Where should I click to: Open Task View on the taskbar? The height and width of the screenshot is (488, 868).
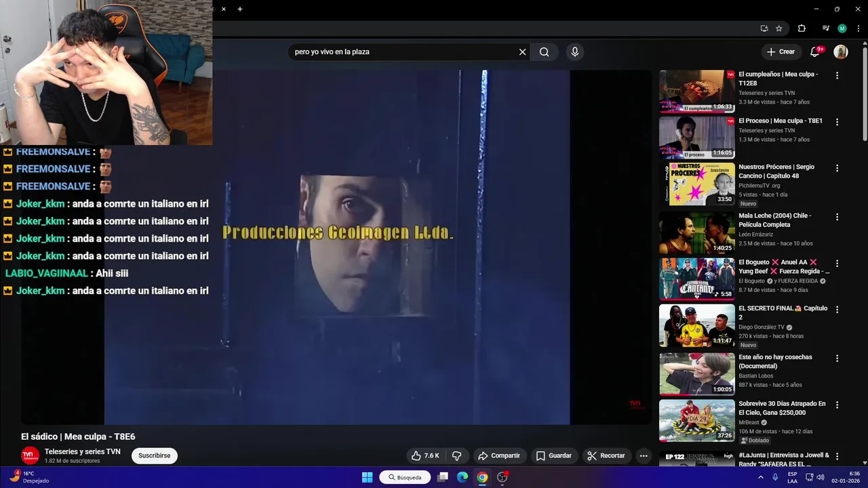443,477
